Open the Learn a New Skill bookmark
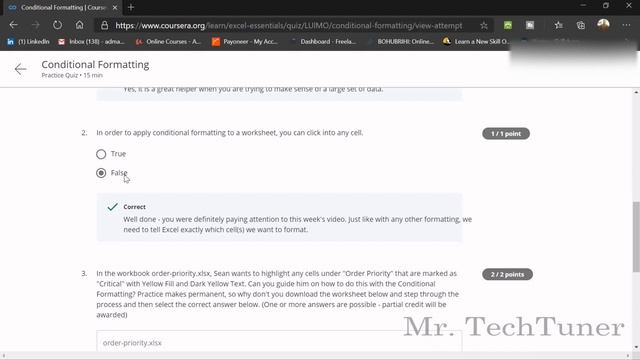The image size is (640, 360). (x=476, y=41)
